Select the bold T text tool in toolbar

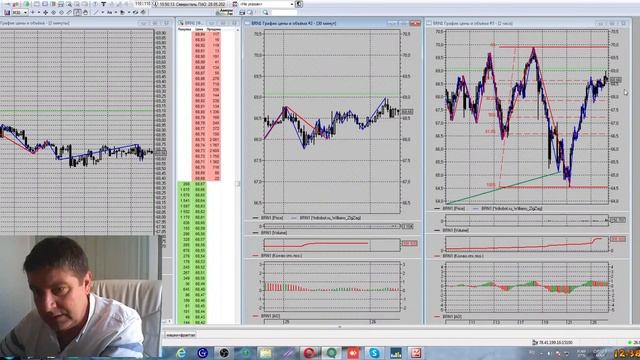(x=104, y=4)
